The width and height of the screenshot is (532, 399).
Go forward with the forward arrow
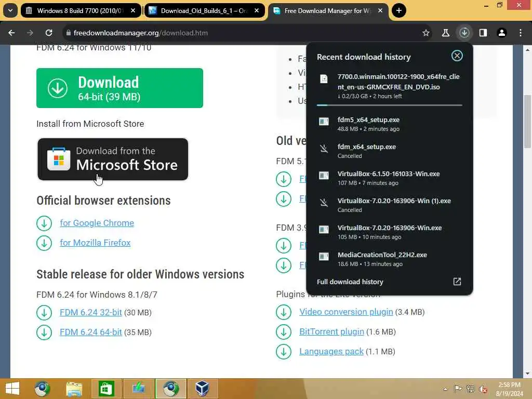[x=30, y=33]
